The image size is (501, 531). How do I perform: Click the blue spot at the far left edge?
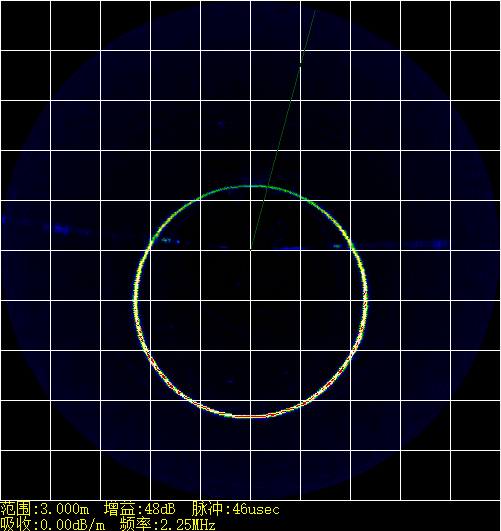point(4,219)
